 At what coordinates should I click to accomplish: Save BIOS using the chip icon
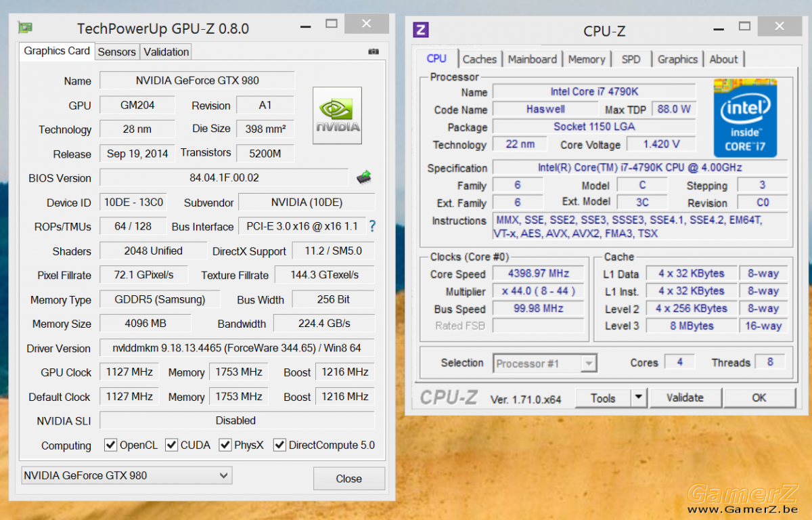pyautogui.click(x=364, y=177)
